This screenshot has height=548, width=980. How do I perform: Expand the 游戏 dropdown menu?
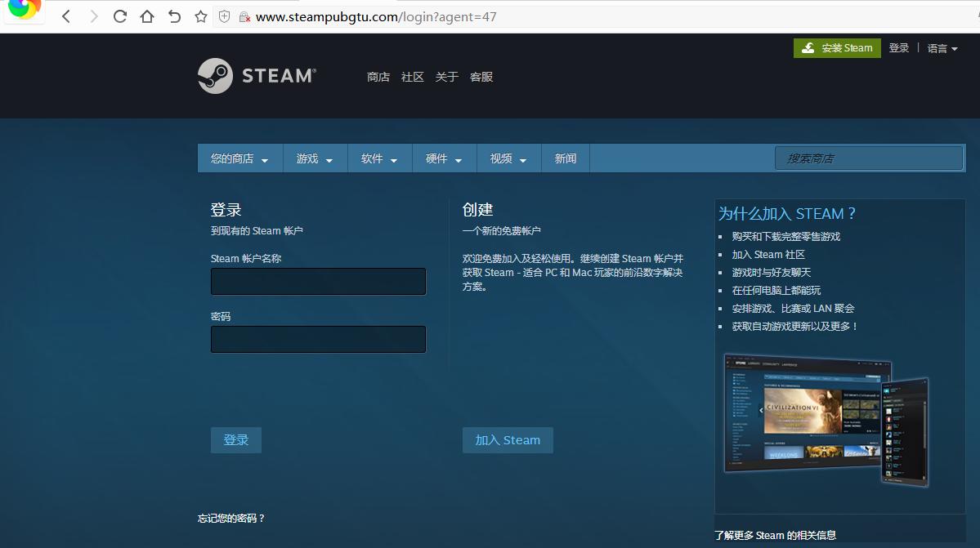(315, 158)
